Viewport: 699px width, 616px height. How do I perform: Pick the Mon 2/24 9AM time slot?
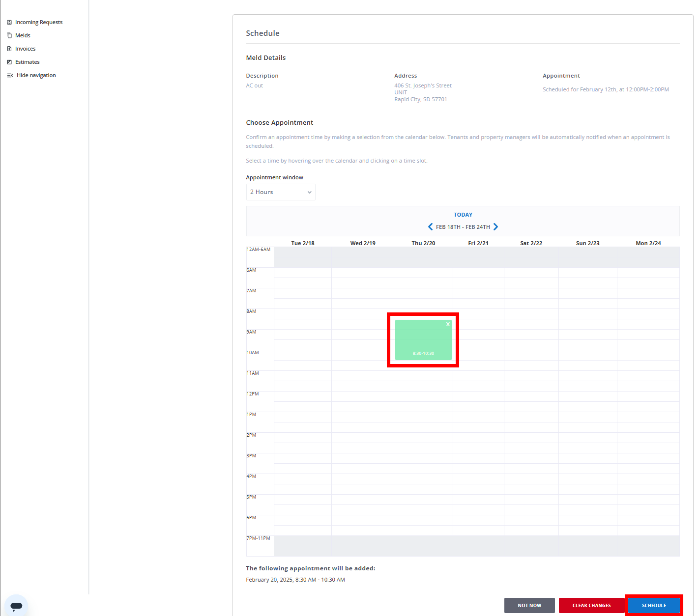[648, 335]
